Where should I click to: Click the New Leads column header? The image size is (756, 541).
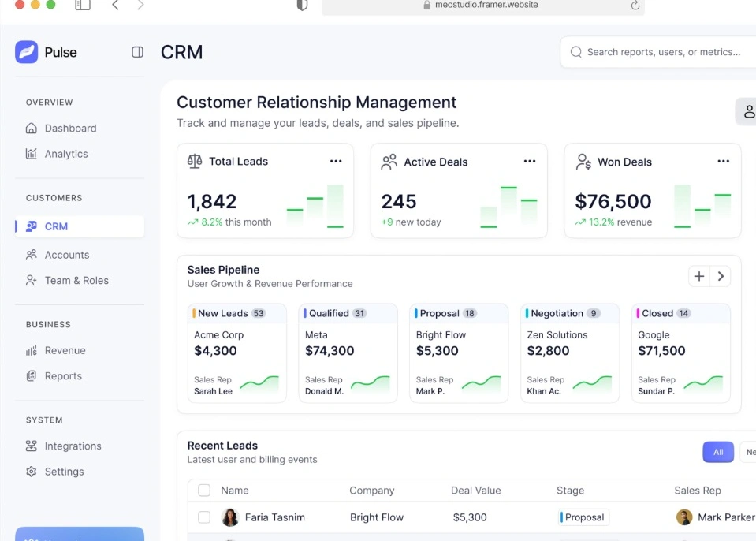237,313
